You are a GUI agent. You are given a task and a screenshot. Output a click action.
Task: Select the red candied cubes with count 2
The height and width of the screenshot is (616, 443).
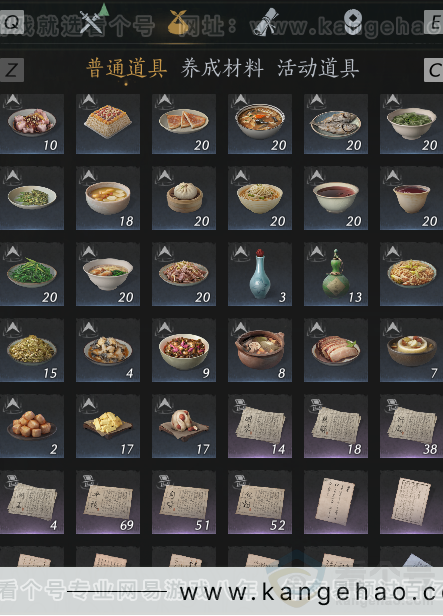(x=32, y=427)
